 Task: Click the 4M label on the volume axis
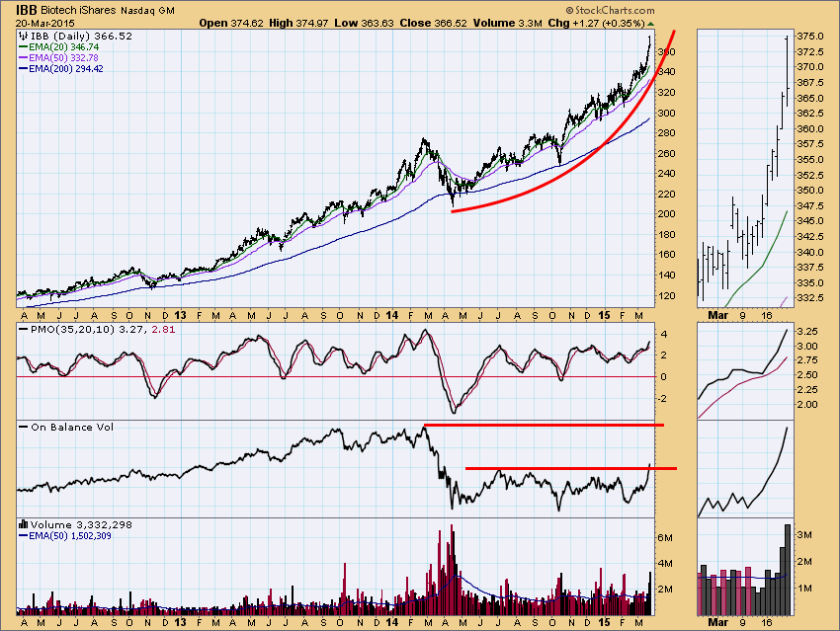665,564
